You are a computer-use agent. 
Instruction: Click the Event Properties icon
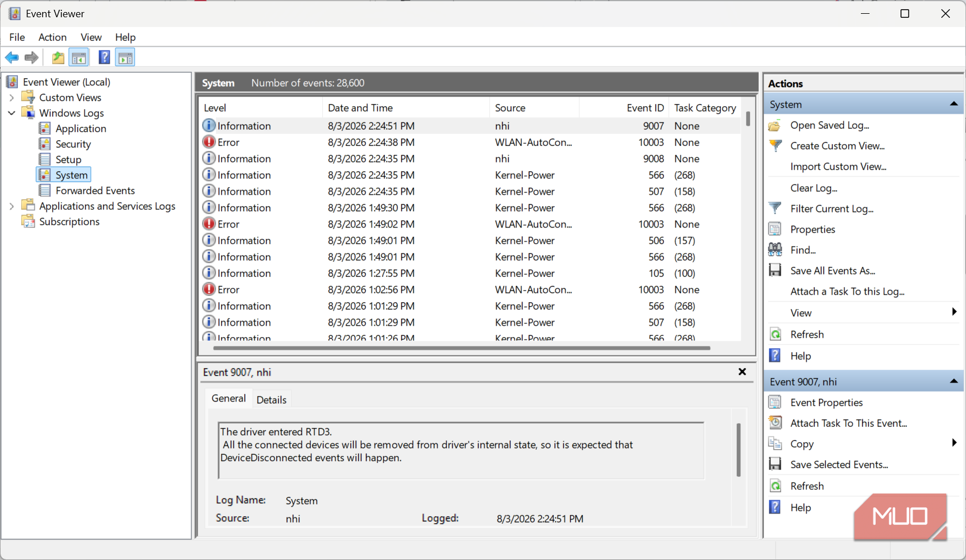775,403
